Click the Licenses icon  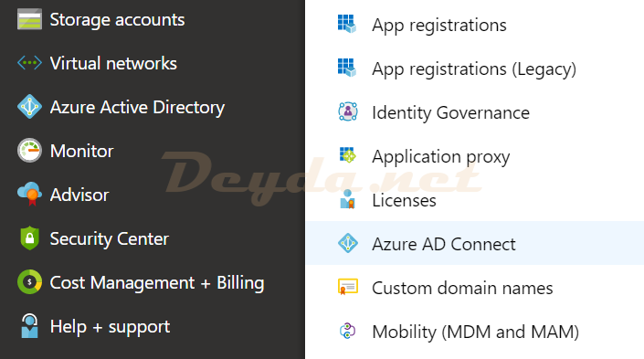pyautogui.click(x=347, y=199)
